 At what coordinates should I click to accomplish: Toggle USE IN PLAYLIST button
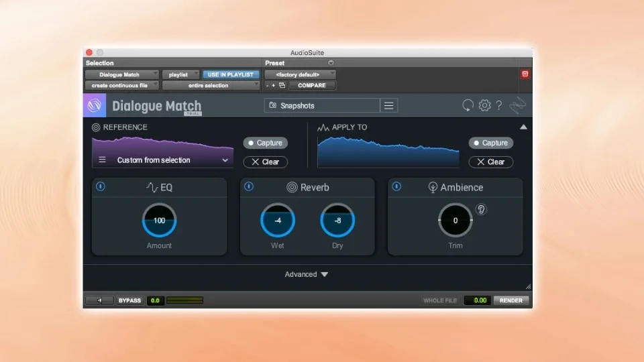(230, 74)
